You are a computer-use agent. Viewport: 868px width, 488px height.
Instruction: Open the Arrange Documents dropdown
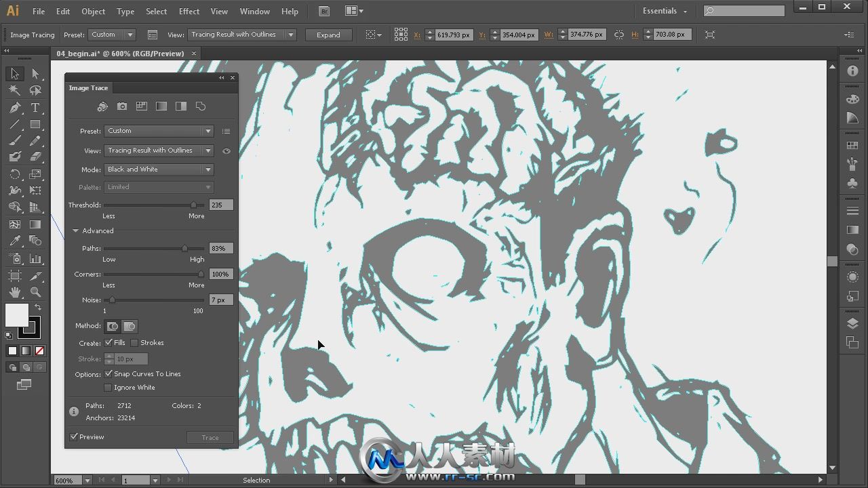(354, 11)
